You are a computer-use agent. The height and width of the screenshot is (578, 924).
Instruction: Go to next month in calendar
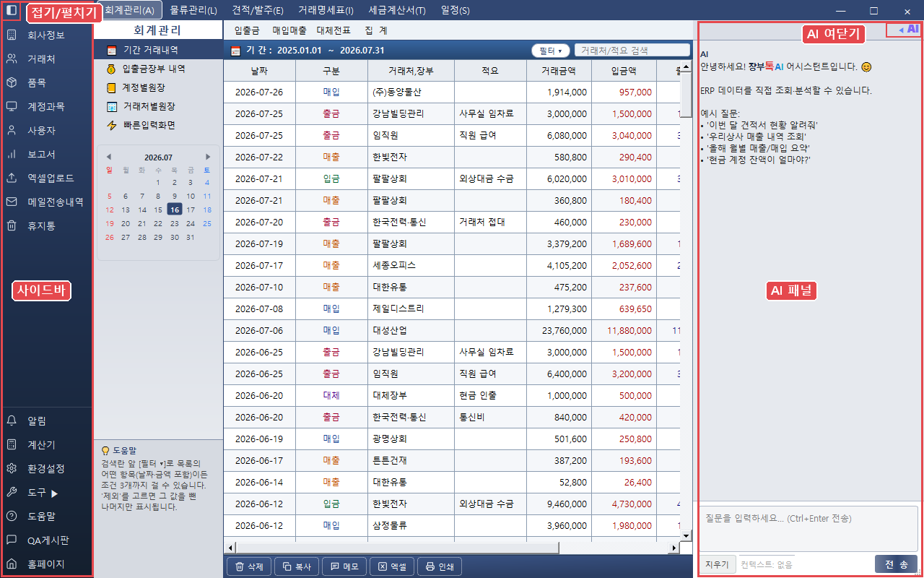tap(208, 157)
